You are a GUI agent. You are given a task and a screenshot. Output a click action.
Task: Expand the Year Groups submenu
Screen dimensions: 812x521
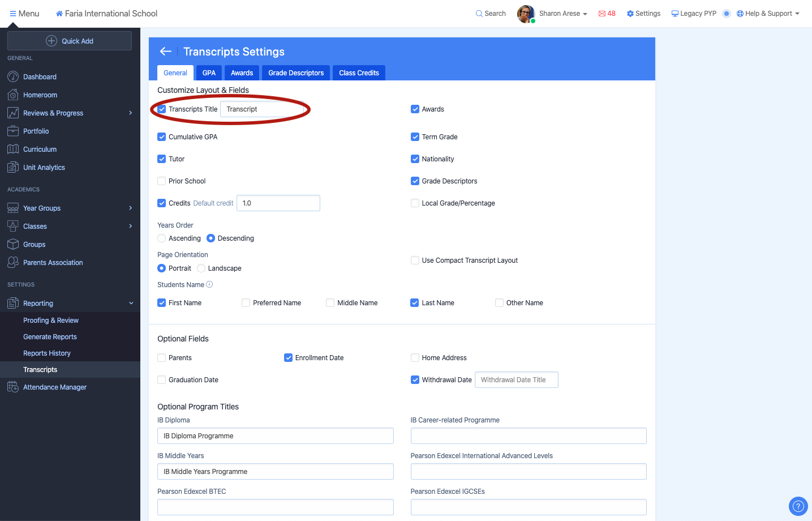pos(130,208)
